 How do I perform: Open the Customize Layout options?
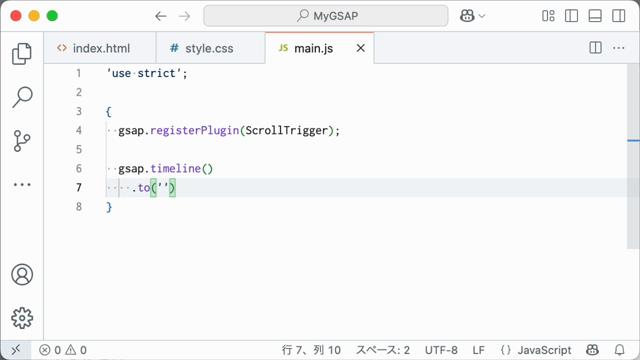point(548,16)
